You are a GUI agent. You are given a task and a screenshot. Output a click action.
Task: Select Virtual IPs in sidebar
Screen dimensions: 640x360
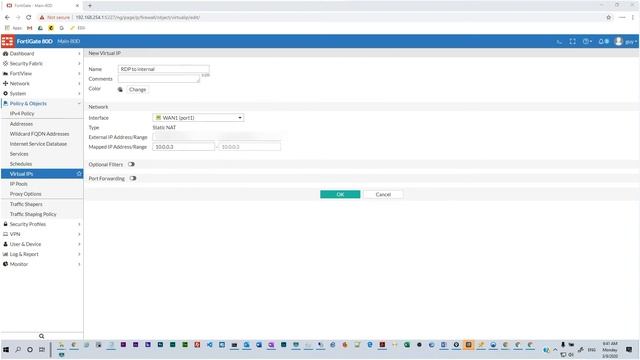pyautogui.click(x=42, y=174)
